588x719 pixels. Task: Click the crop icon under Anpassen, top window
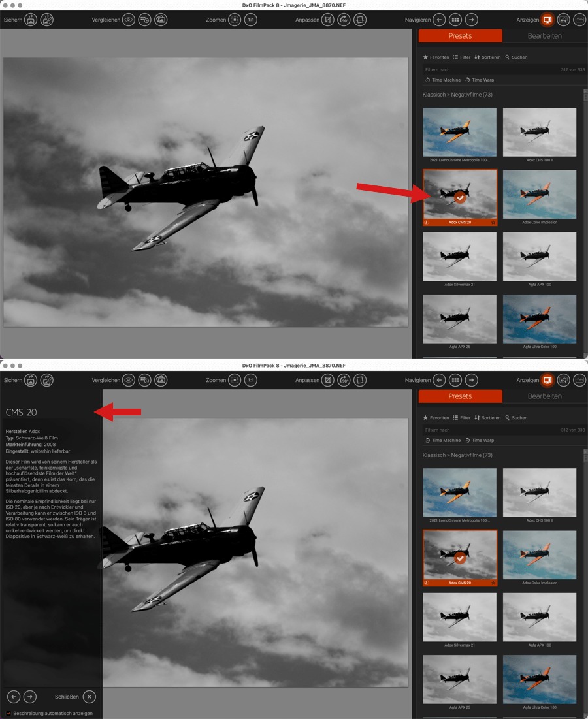click(x=327, y=20)
